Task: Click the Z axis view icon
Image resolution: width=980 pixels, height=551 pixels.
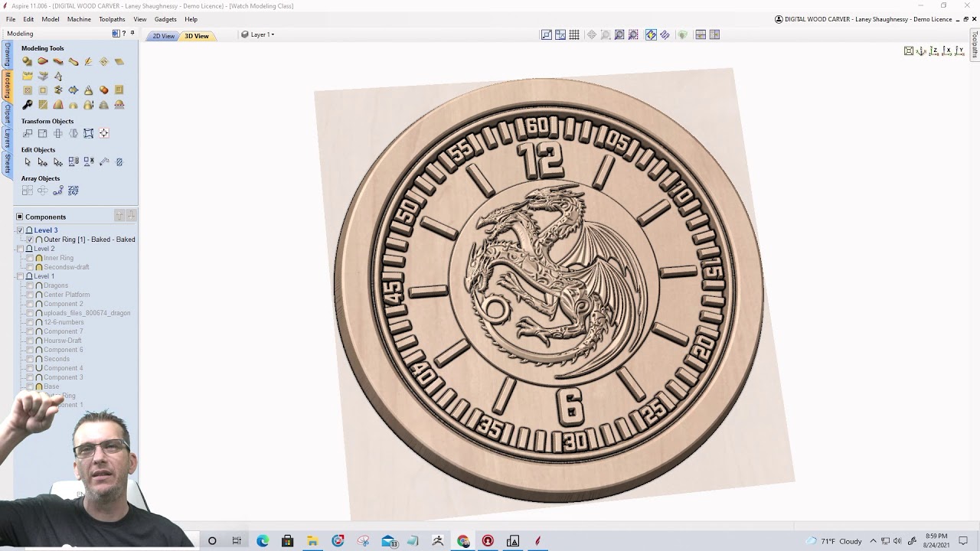Action: (934, 51)
